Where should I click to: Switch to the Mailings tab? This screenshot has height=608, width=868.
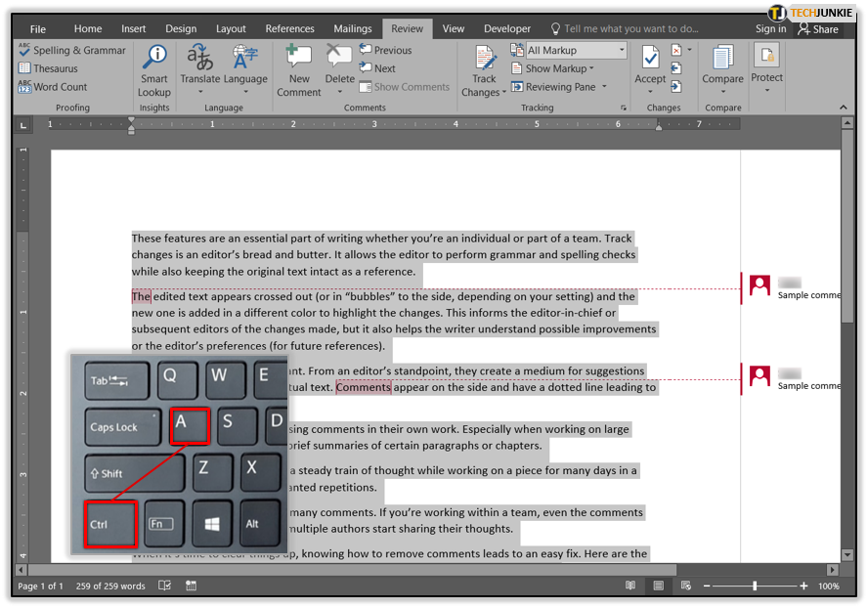tap(353, 28)
